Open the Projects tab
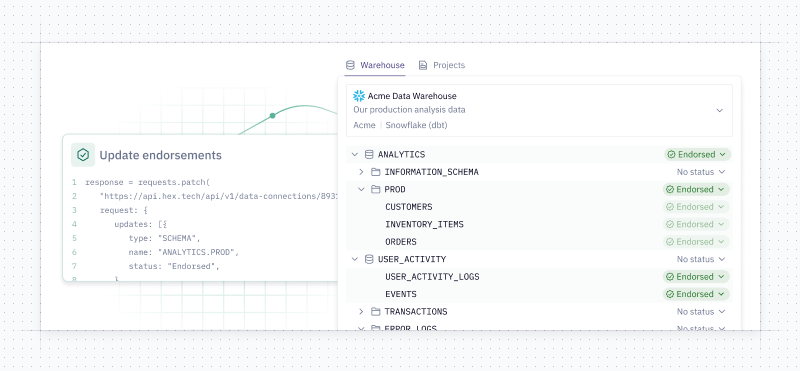The height and width of the screenshot is (371, 800). click(441, 65)
